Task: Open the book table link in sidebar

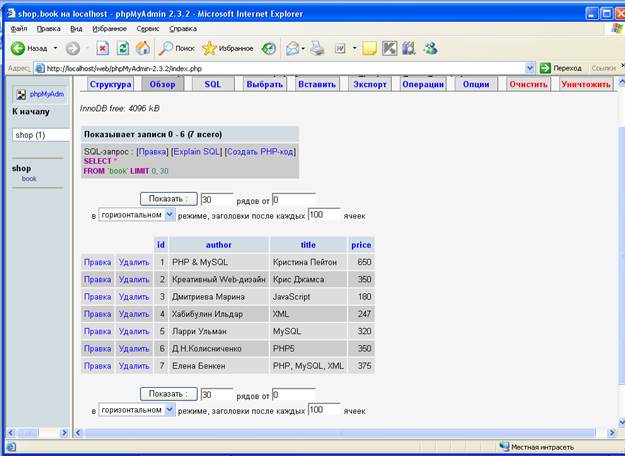Action: tap(29, 179)
